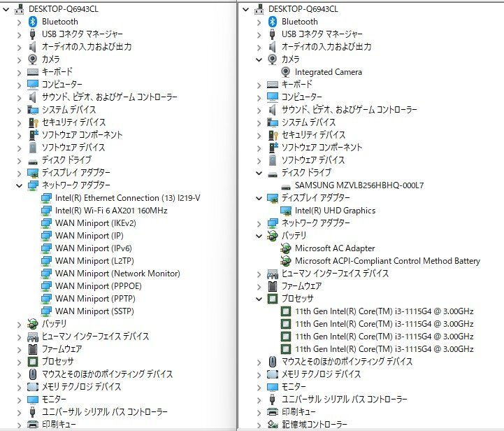Click Bluetooth icon in right device tree
This screenshot has width=504, height=431.
click(x=272, y=22)
